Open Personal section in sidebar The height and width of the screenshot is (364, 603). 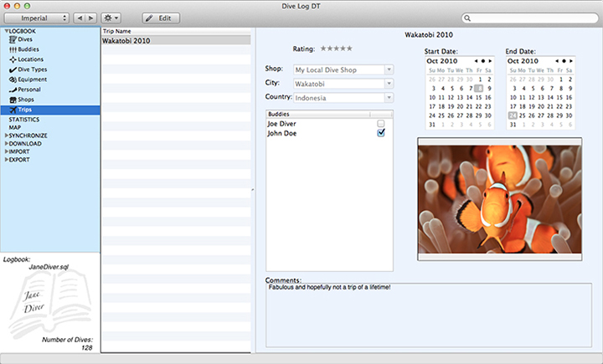[x=29, y=90]
